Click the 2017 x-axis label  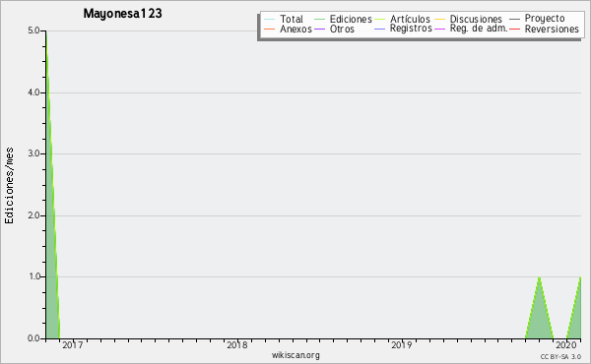point(72,344)
